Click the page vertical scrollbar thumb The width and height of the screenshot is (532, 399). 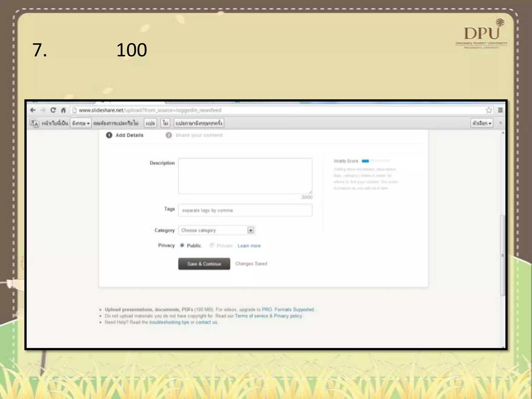503,255
